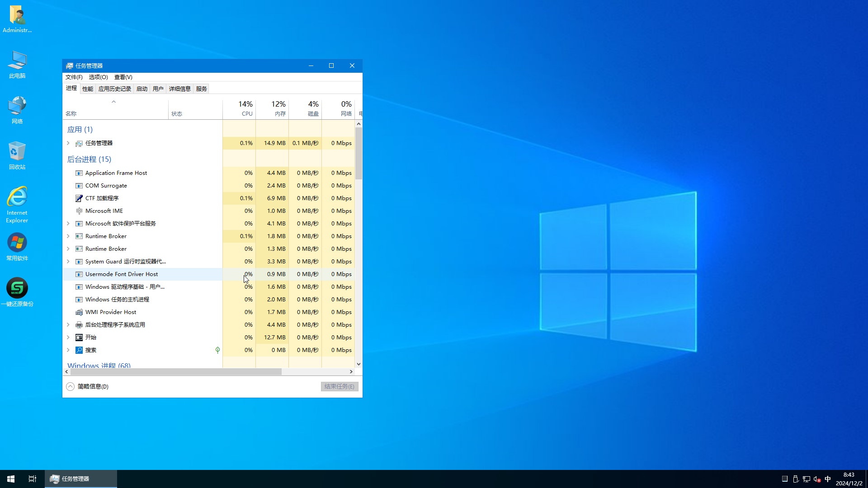Viewport: 868px width, 488px height.
Task: Click the Usermode Font Driver Host icon
Action: point(79,274)
